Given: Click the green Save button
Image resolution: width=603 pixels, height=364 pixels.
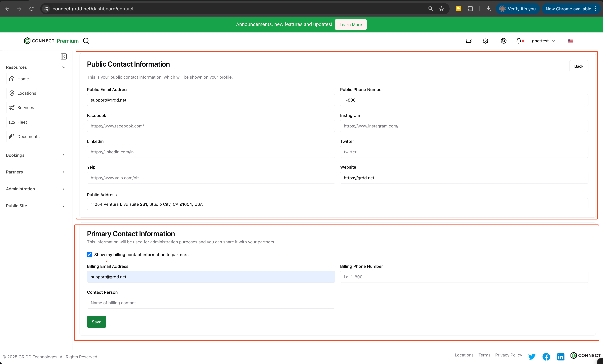Looking at the screenshot, I should point(96,322).
